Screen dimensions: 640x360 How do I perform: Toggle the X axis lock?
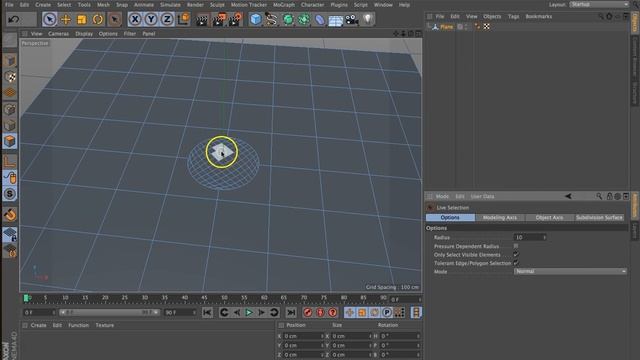[135, 19]
